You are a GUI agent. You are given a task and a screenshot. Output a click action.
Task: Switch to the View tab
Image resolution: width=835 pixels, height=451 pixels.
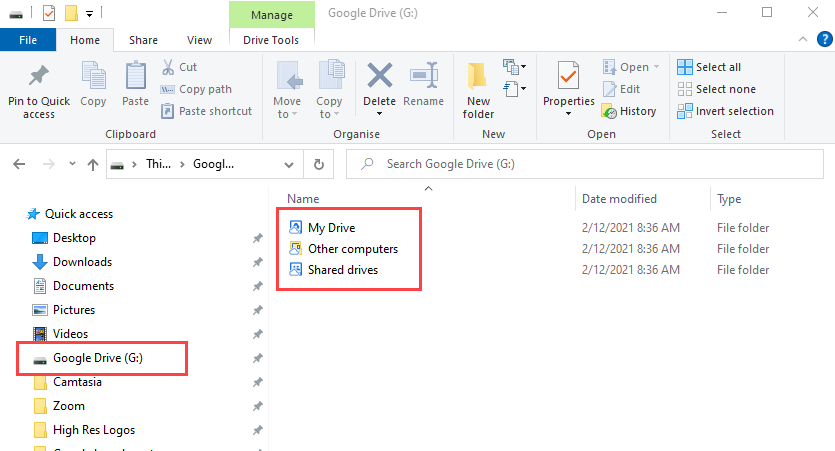[199, 40]
